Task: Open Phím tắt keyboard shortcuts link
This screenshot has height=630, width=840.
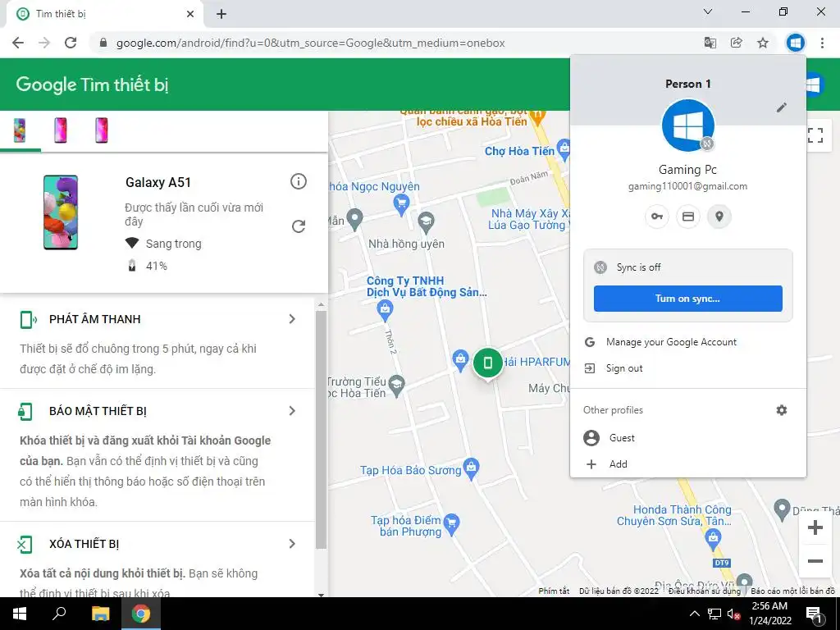Action: tap(554, 591)
